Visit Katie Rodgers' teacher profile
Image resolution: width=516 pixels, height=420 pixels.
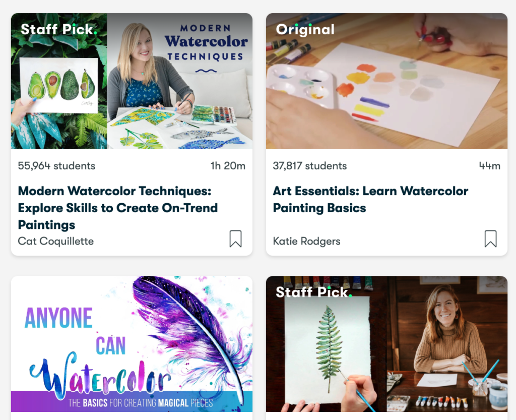[x=306, y=242]
